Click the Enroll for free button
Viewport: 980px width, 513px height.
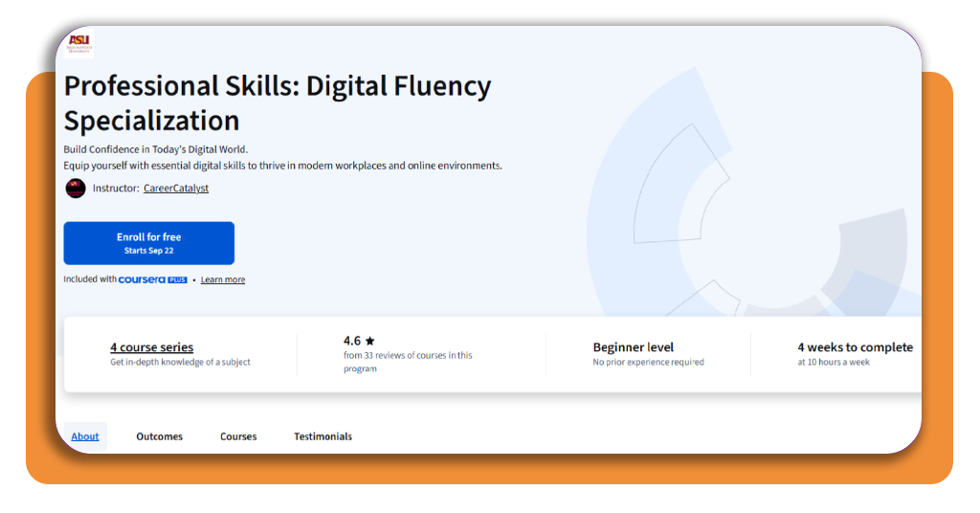pos(148,243)
